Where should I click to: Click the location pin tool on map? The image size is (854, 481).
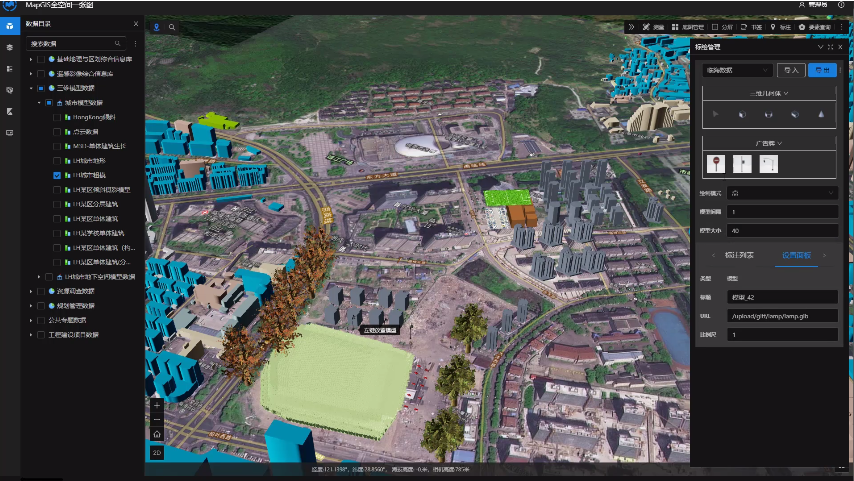click(157, 27)
